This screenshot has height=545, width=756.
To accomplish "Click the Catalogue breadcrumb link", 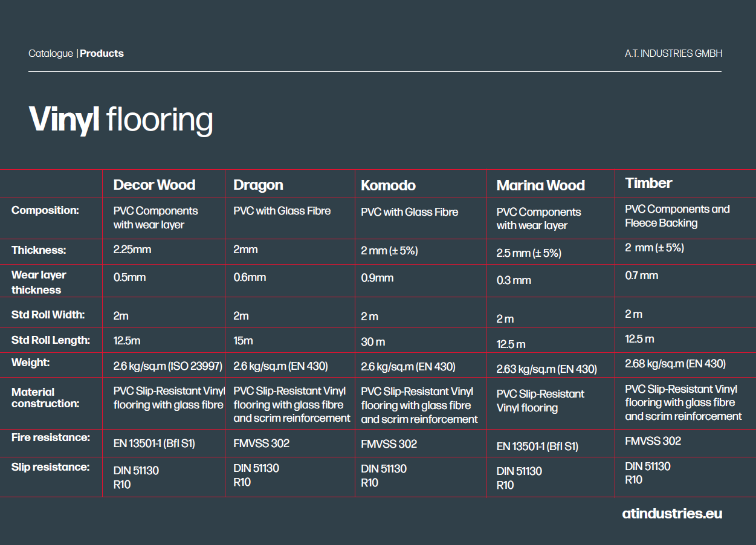I will pos(50,54).
